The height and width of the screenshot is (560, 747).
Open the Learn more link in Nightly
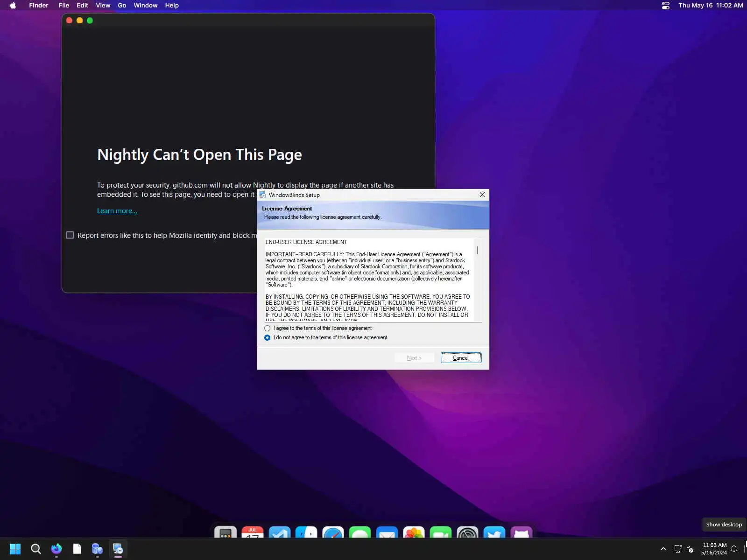pyautogui.click(x=117, y=211)
